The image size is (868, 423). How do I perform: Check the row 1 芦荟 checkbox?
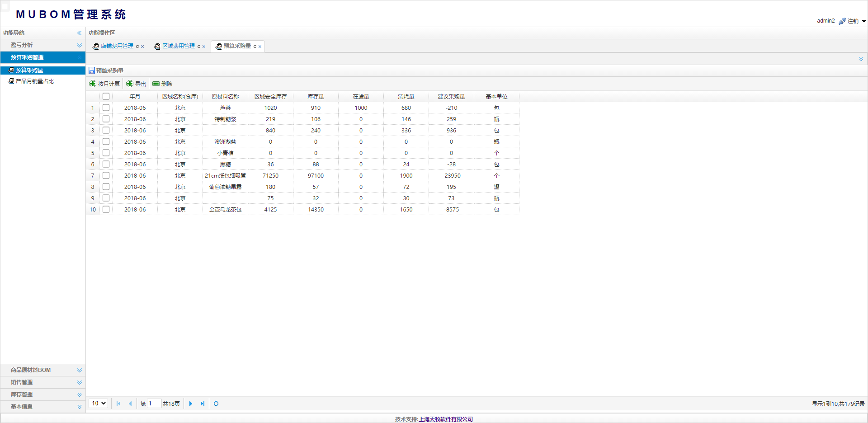[106, 108]
